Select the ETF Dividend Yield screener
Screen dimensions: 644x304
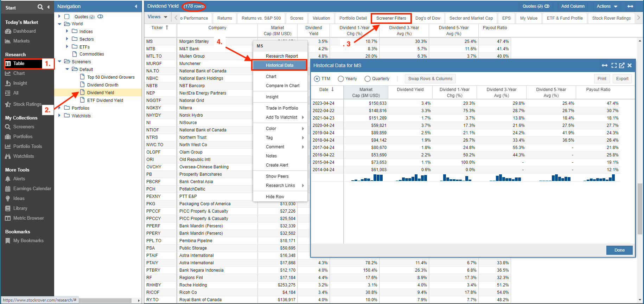click(105, 101)
